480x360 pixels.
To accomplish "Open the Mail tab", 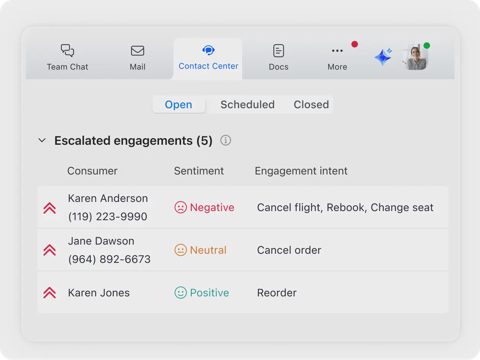I will click(137, 58).
